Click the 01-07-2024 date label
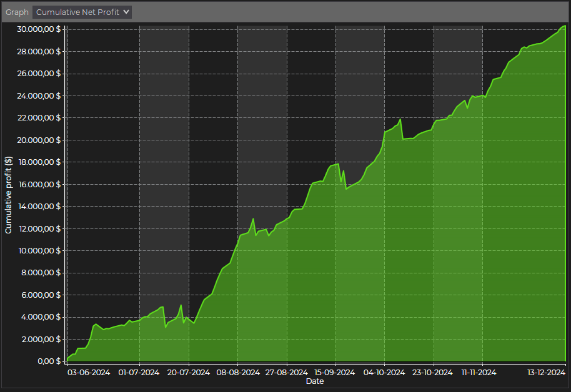The height and width of the screenshot is (392, 571). [139, 373]
